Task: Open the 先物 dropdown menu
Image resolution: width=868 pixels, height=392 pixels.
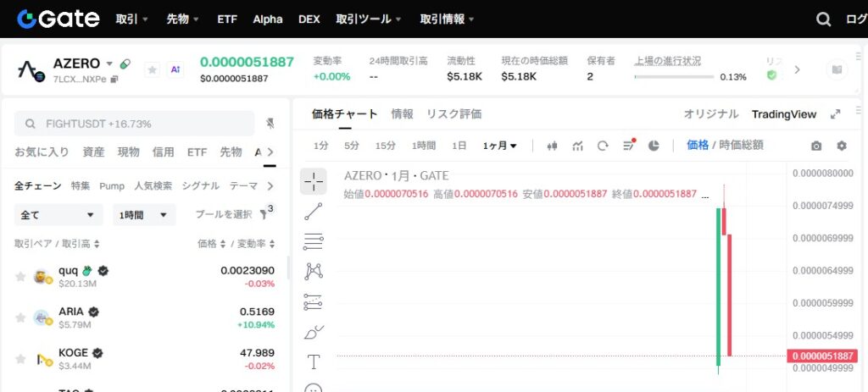Action: (x=183, y=19)
